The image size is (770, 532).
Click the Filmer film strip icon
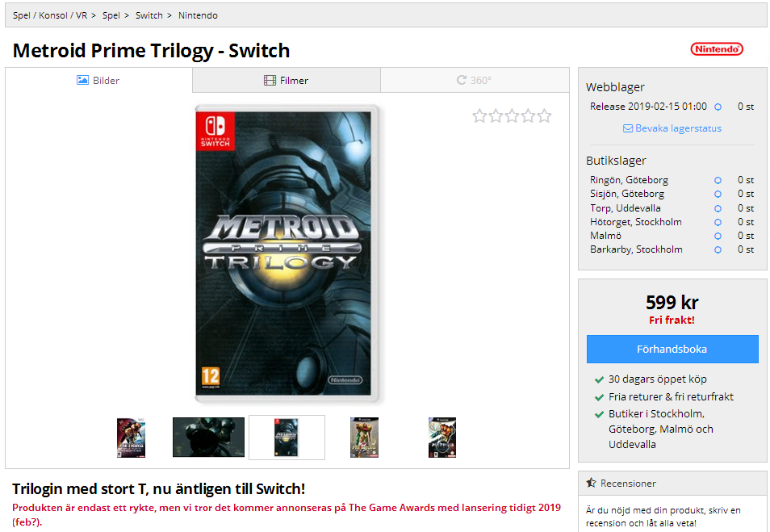[x=270, y=80]
